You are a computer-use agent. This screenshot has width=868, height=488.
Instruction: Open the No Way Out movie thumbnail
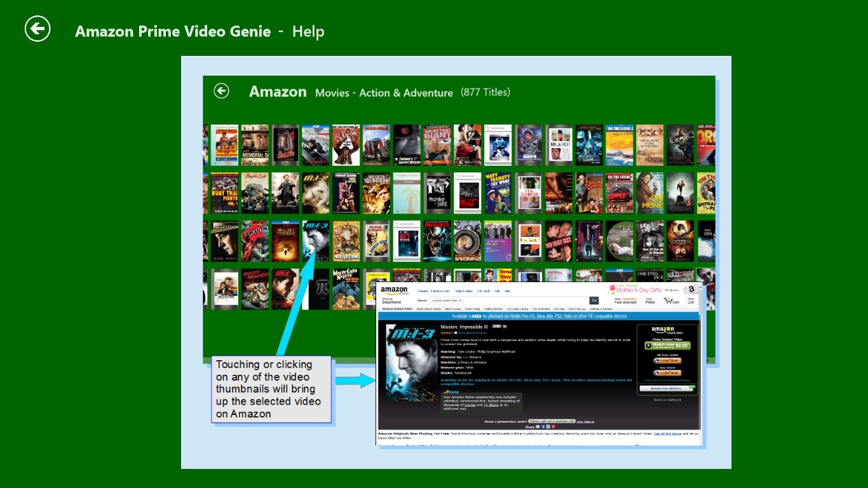click(560, 241)
